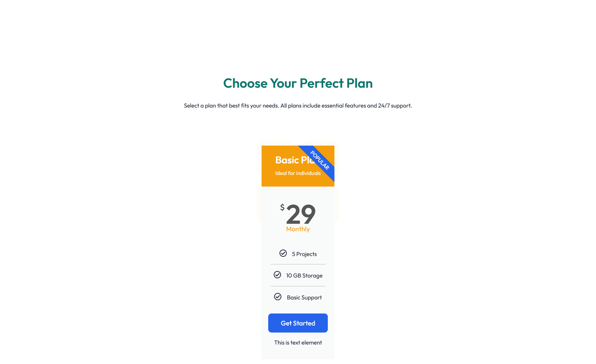The width and height of the screenshot is (596, 364).
Task: Select the 10 GB Storage feature row
Action: [298, 275]
